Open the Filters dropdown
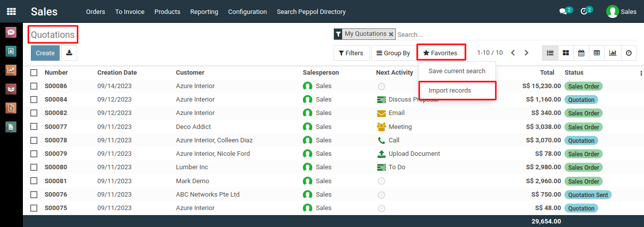This screenshot has width=644, height=227. click(x=351, y=53)
